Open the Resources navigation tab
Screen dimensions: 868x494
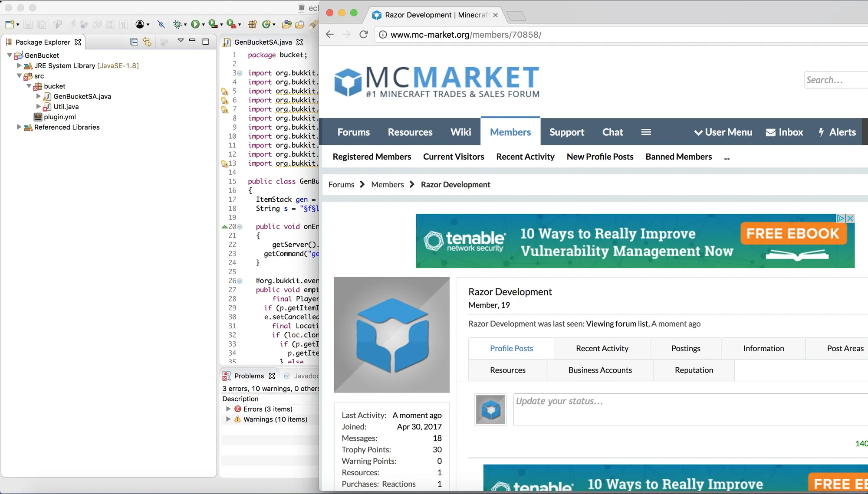[410, 132]
